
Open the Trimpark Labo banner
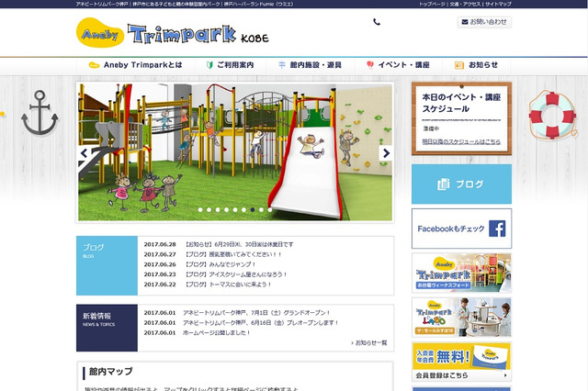pyautogui.click(x=461, y=318)
